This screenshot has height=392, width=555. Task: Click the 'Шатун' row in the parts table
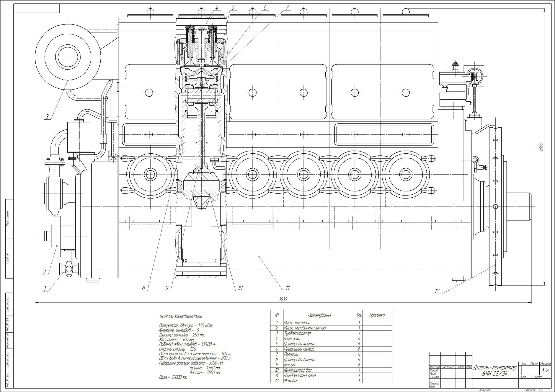pos(289,365)
